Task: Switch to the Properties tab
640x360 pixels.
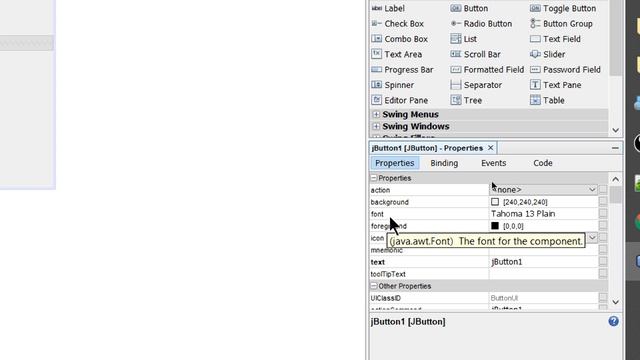Action: point(394,163)
